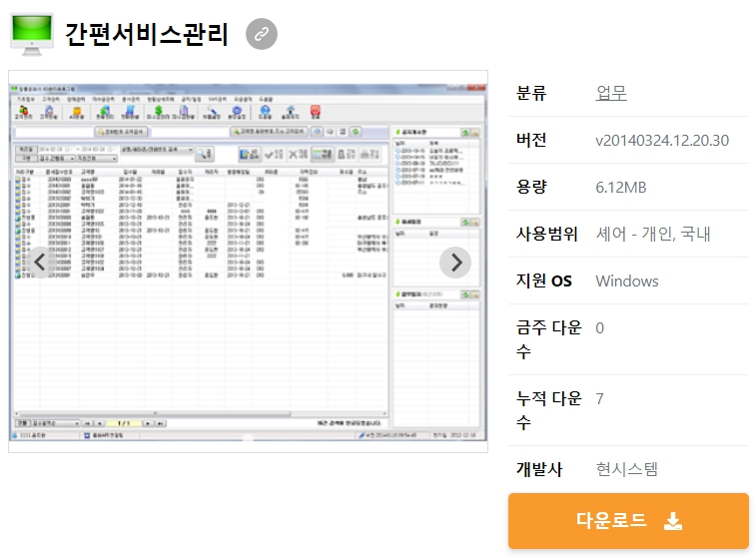
Task: Click the 버전 label
Action: [x=531, y=140]
